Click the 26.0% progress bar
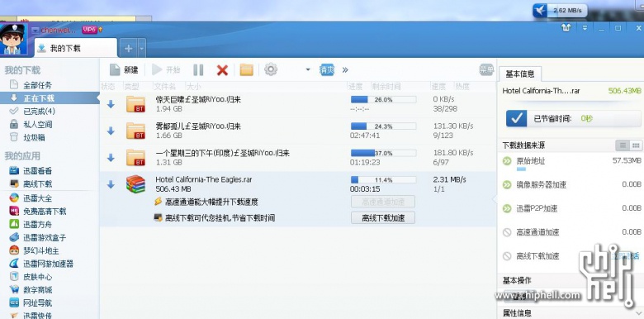Screen dimensions: 644x319 click(x=383, y=99)
